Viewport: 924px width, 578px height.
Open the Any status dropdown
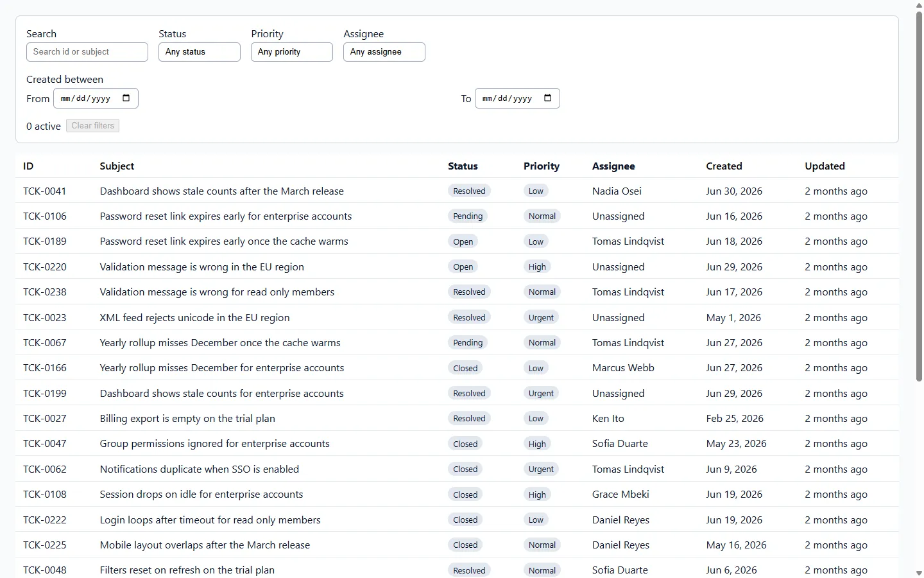click(200, 52)
